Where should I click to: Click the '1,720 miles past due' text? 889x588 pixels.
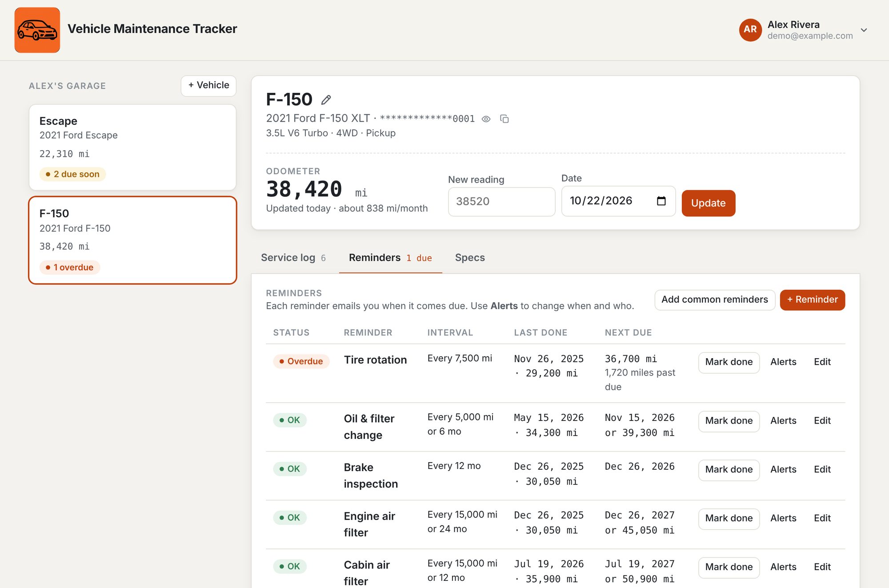(x=640, y=380)
